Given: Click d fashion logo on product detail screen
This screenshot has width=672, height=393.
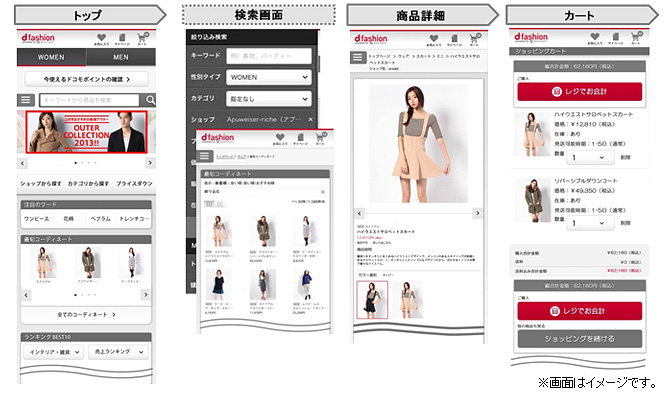Looking at the screenshot, I should click(x=371, y=39).
